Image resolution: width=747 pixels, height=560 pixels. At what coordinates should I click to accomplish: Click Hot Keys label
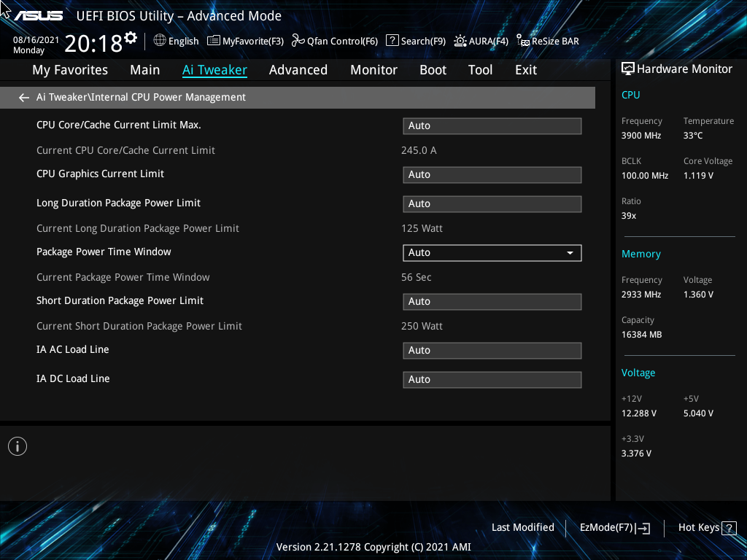point(699,528)
